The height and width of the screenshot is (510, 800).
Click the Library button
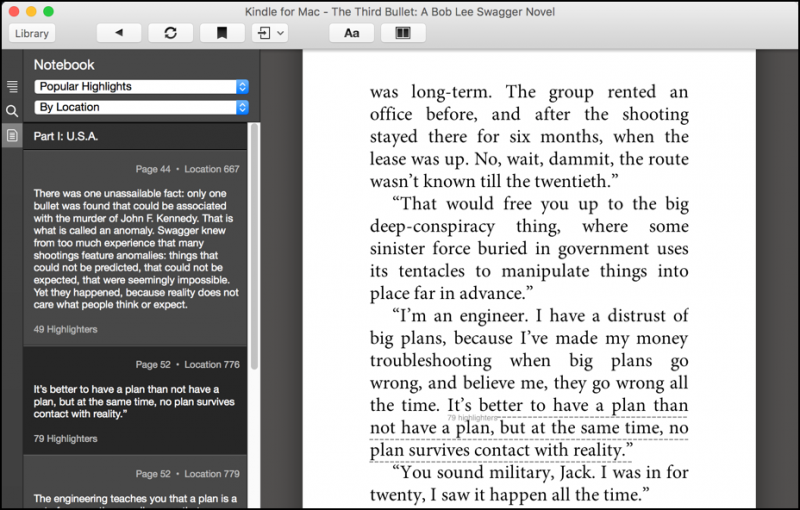click(31, 33)
